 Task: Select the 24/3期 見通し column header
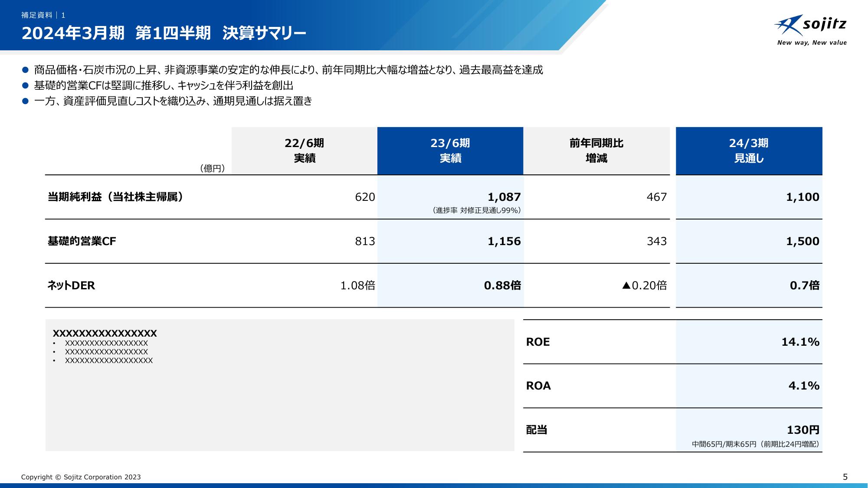[x=749, y=151]
